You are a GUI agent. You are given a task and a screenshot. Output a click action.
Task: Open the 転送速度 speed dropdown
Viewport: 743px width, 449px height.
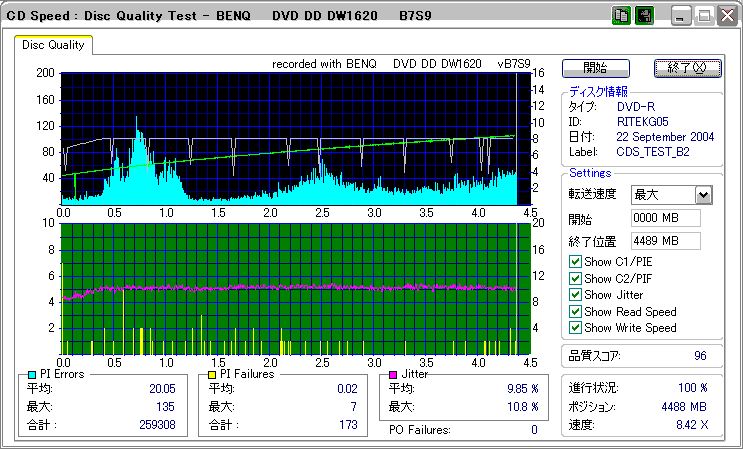click(x=704, y=195)
